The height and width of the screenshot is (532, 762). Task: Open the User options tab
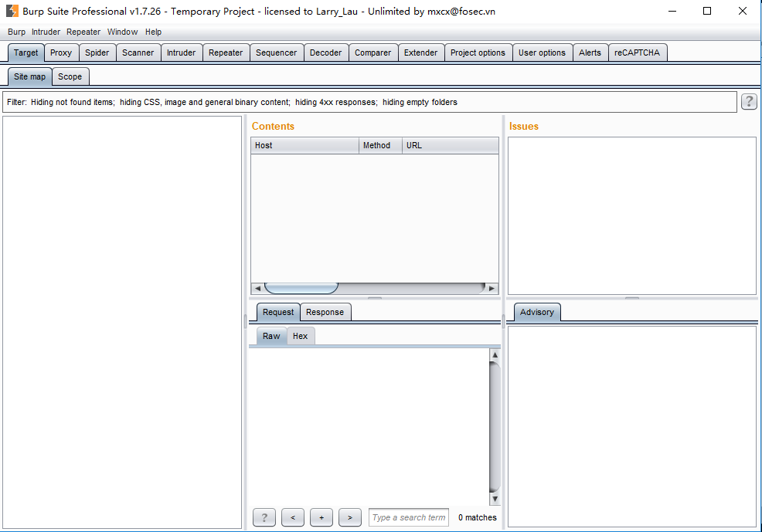pos(542,53)
